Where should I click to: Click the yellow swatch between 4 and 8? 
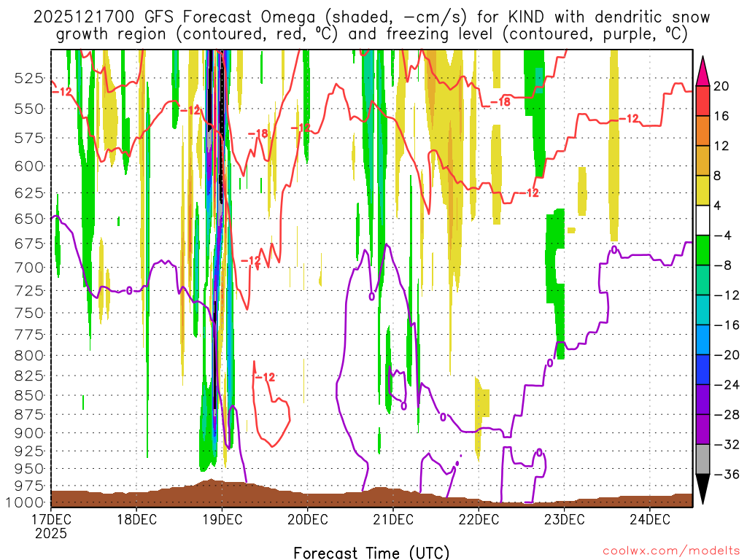[x=703, y=190]
